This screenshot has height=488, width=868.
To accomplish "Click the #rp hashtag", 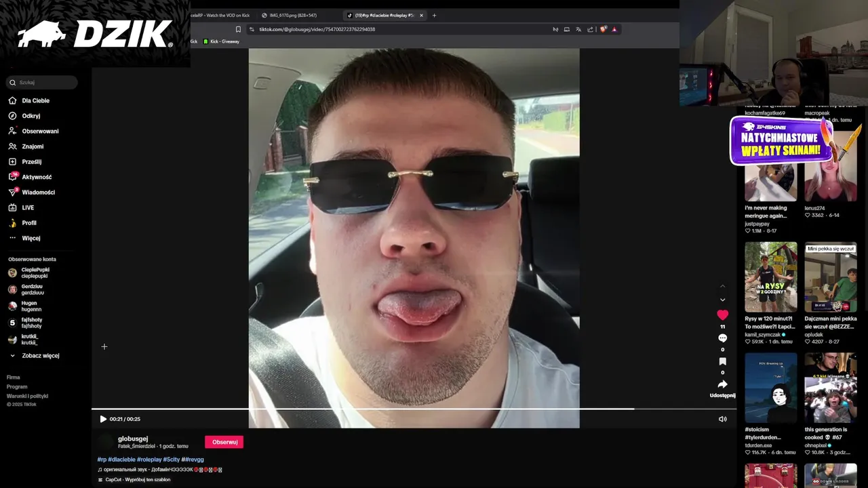I will [x=102, y=460].
